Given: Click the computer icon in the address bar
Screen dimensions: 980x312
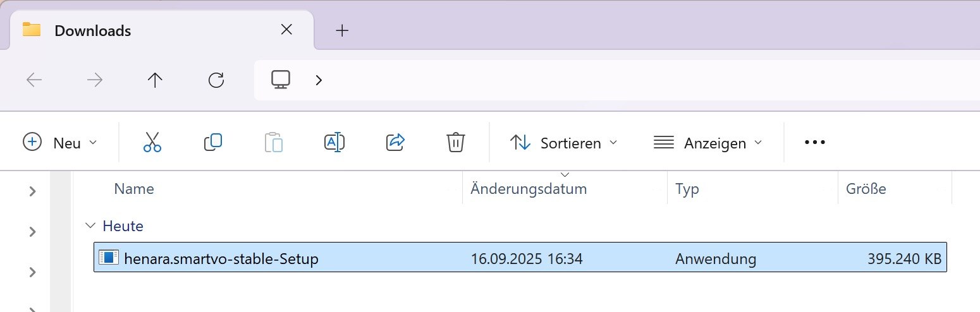Looking at the screenshot, I should [281, 80].
